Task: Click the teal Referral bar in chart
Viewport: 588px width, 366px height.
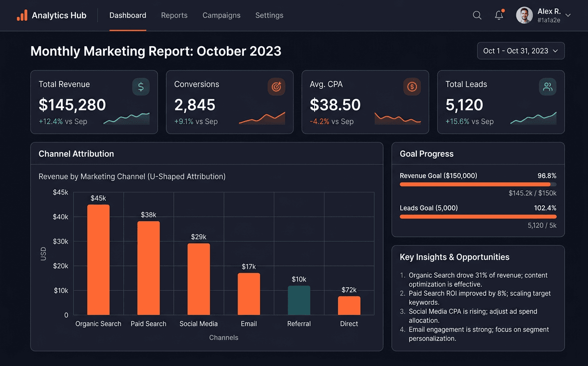Action: click(299, 300)
